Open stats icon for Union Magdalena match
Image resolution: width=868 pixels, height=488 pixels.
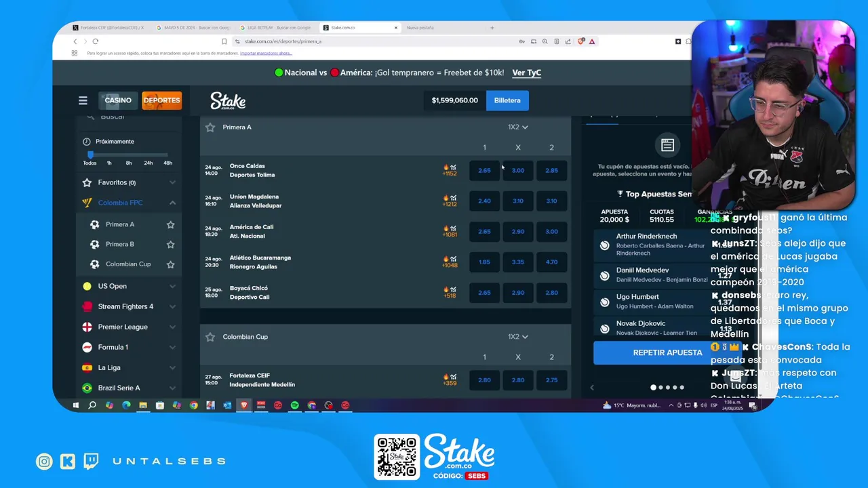tap(454, 197)
